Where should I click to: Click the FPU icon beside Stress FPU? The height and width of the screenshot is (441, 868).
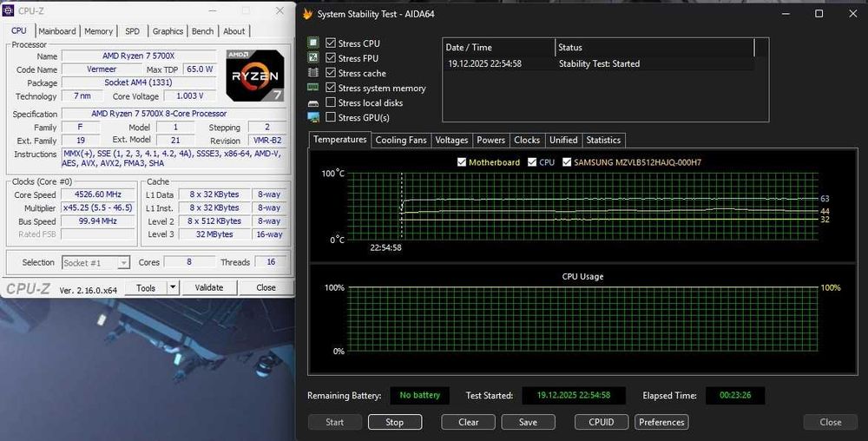[313, 57]
